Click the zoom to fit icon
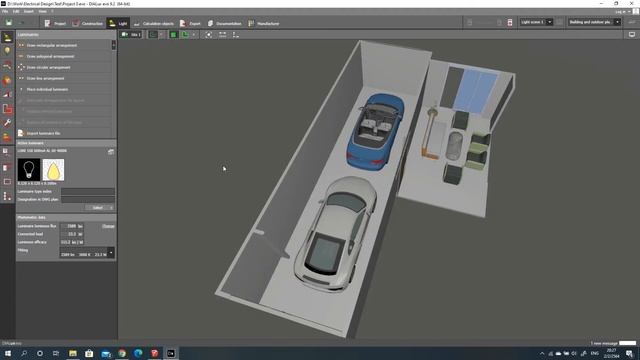This screenshot has width=640, height=360. [x=209, y=35]
